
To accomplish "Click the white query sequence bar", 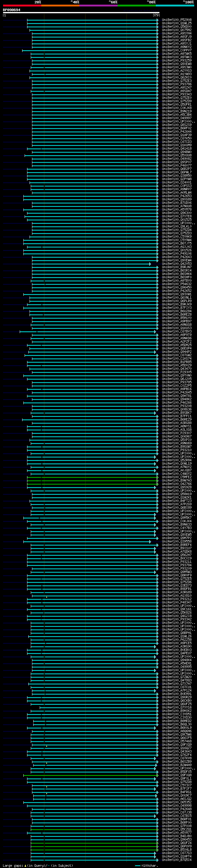I will (81, 13).
